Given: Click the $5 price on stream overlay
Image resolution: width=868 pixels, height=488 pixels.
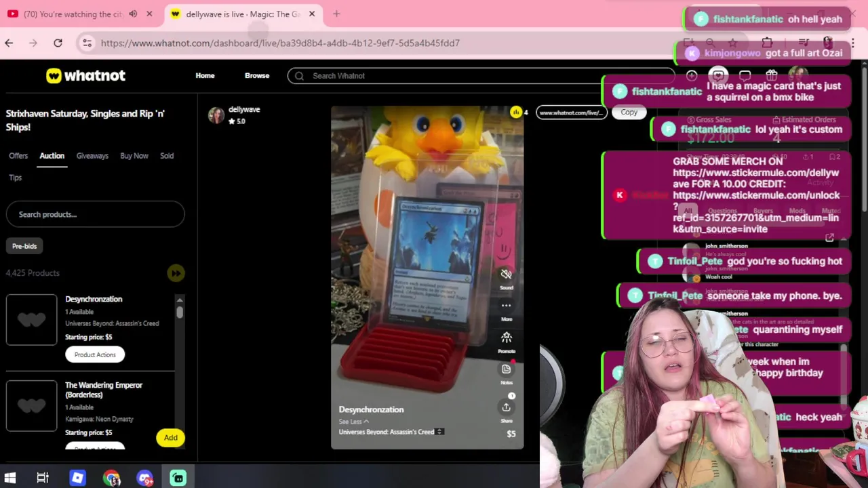Looking at the screenshot, I should 511,434.
